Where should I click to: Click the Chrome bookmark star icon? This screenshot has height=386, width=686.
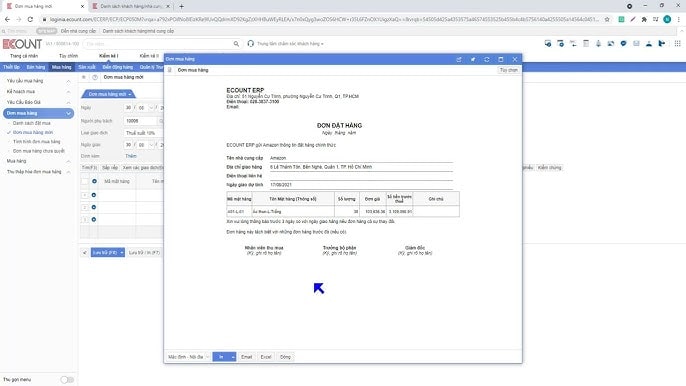click(607, 19)
